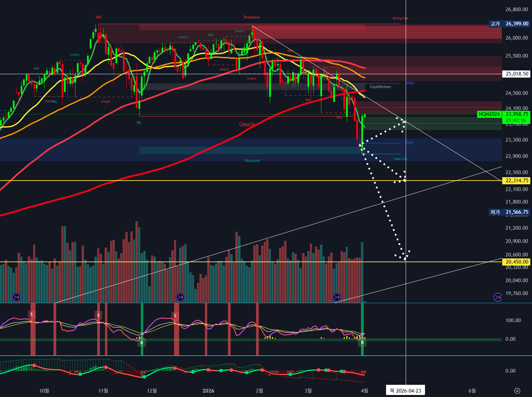
Task: Click the rollover marker icon near 10월
Action: coord(16,297)
